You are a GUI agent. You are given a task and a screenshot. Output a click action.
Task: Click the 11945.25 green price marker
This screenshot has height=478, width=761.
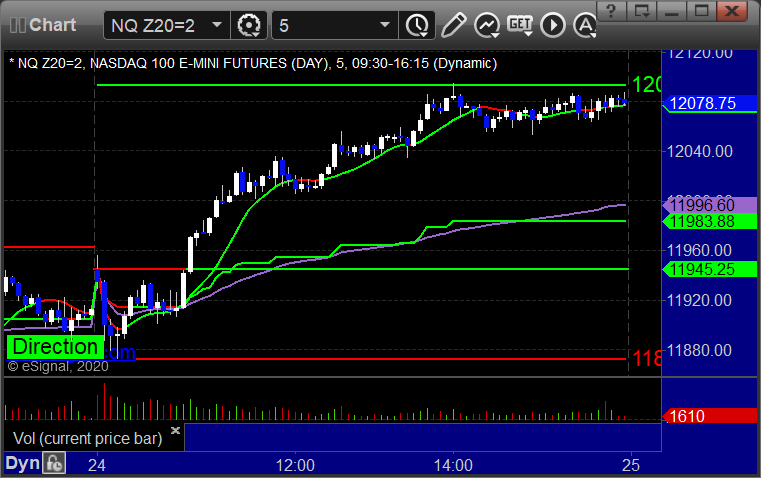(x=710, y=269)
